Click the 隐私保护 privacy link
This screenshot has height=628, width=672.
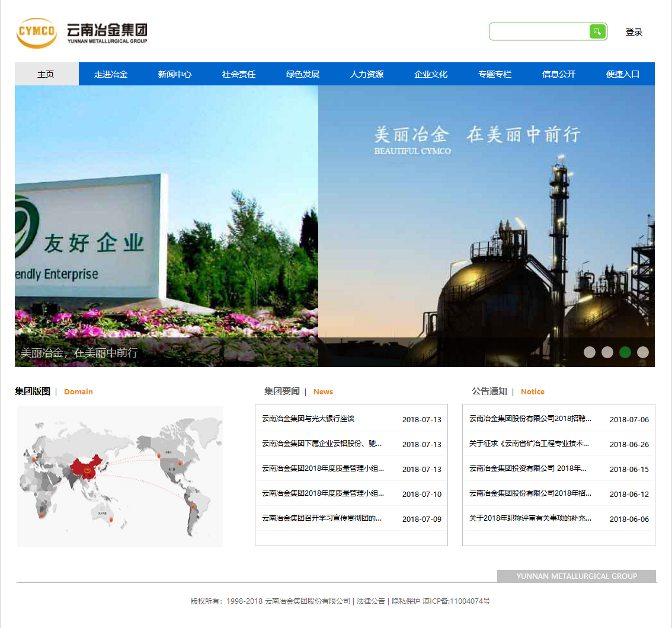406,601
